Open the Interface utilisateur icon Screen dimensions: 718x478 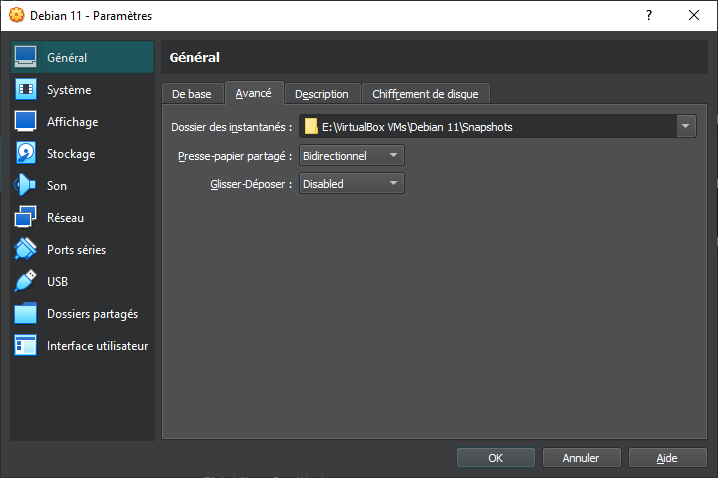coord(26,345)
